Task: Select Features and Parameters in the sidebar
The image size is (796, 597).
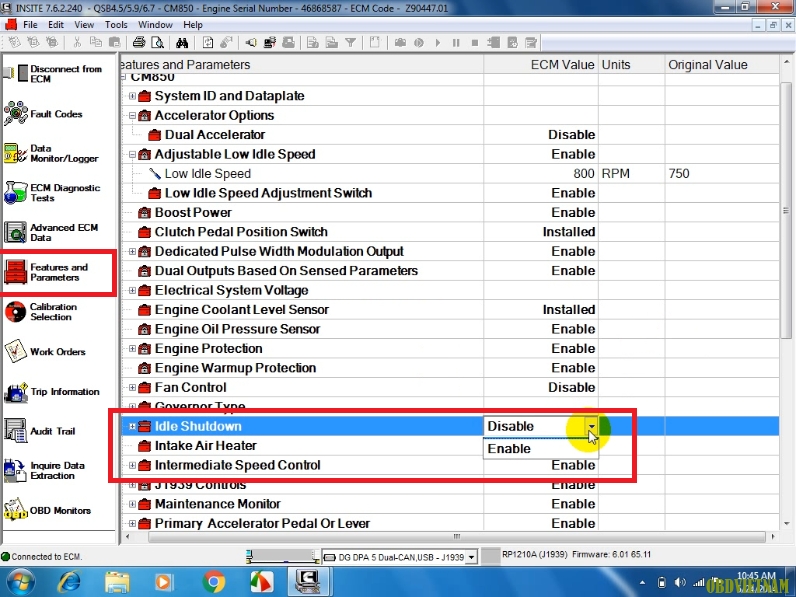Action: (46, 272)
